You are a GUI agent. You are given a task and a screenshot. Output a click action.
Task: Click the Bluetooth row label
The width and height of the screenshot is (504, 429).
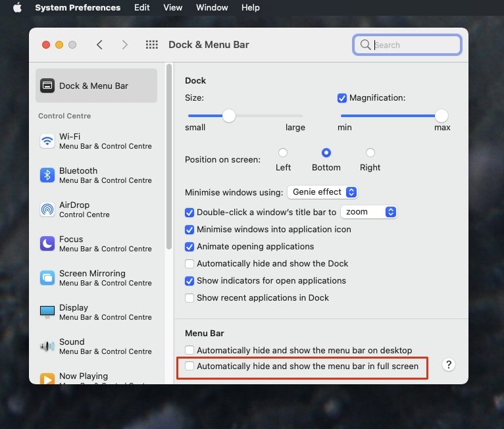coord(78,170)
